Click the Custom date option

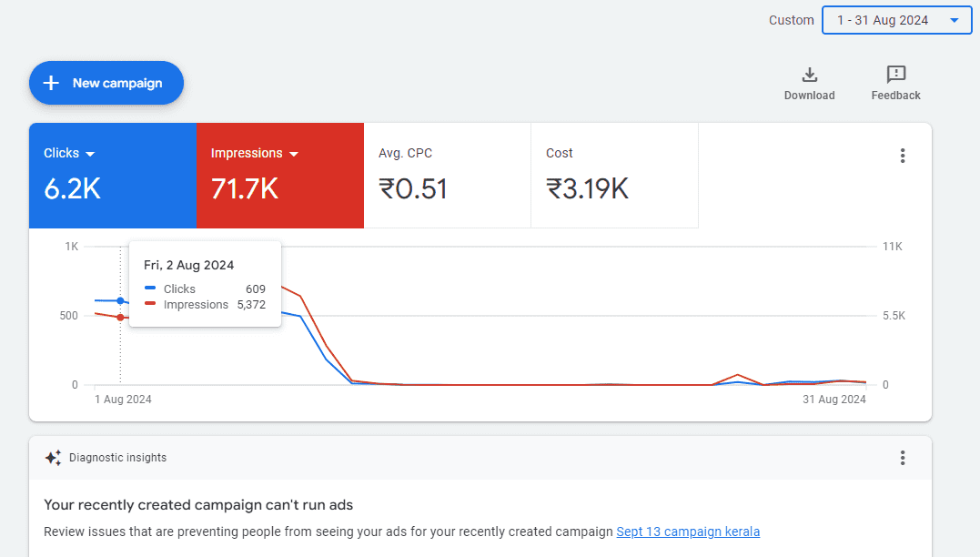coord(791,19)
